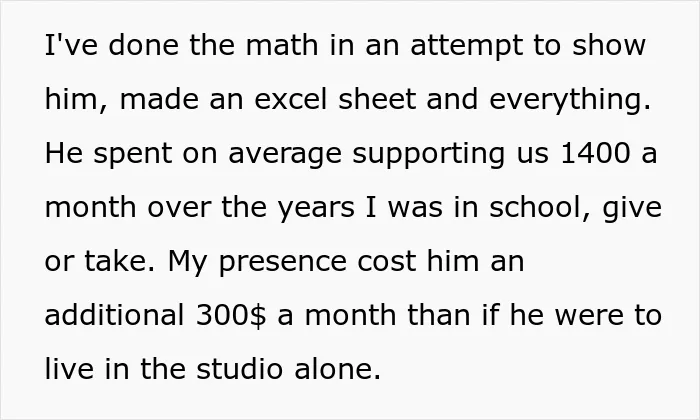The image size is (700, 420).
Task: Click the word "years" in fourth line
Action: (317, 210)
